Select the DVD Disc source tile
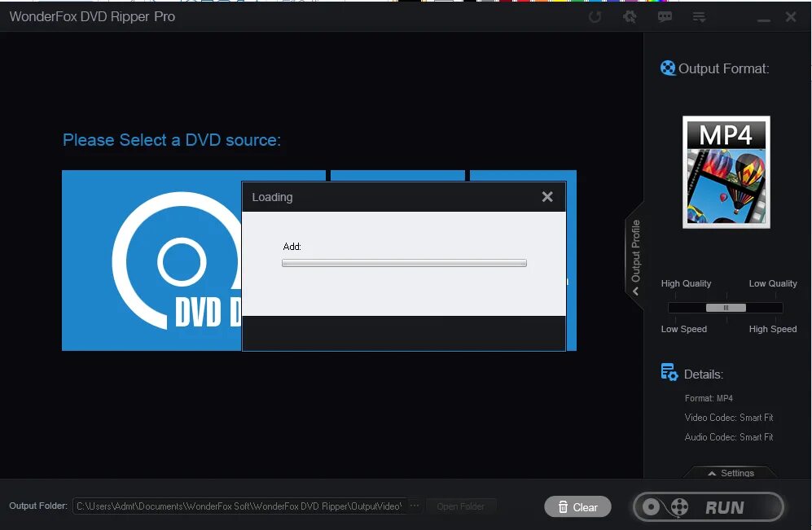 [151, 261]
